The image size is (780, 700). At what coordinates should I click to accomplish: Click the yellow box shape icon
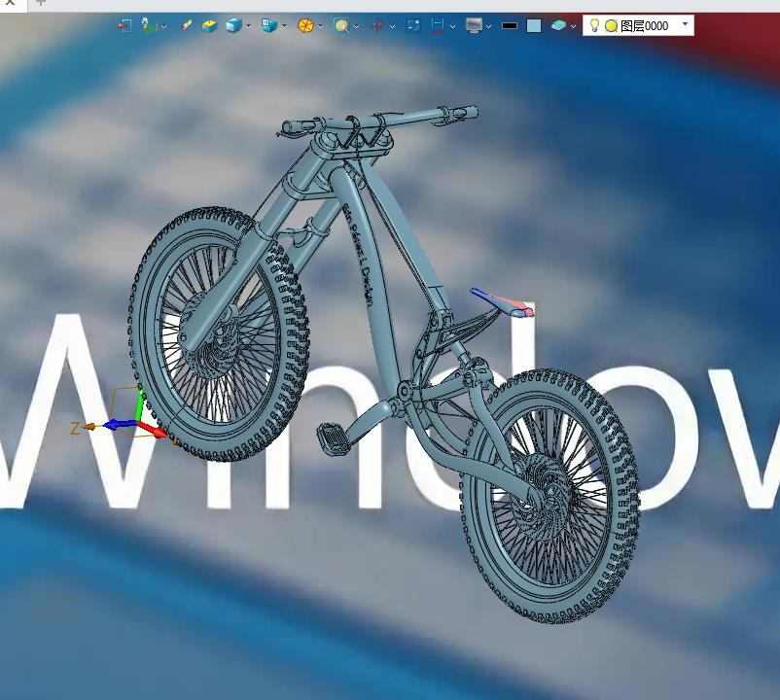(x=209, y=25)
